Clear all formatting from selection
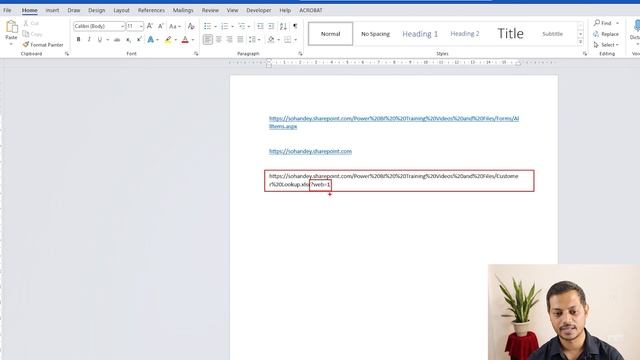 (191, 26)
